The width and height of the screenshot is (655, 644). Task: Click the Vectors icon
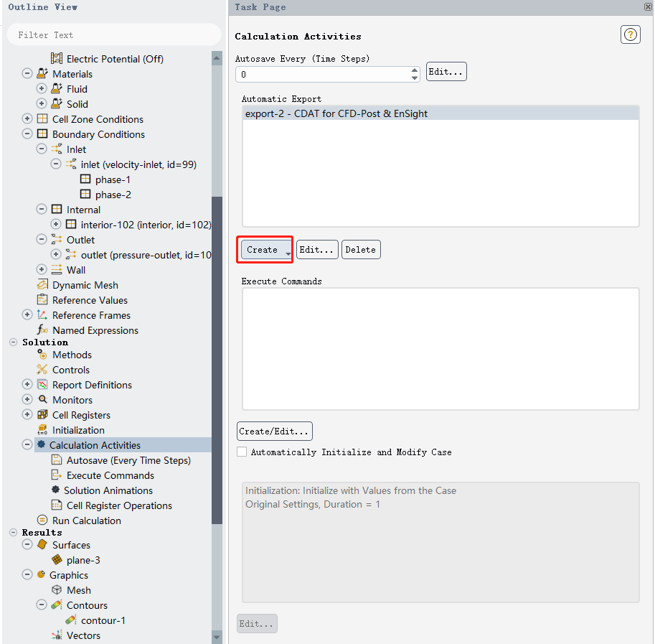(x=57, y=635)
